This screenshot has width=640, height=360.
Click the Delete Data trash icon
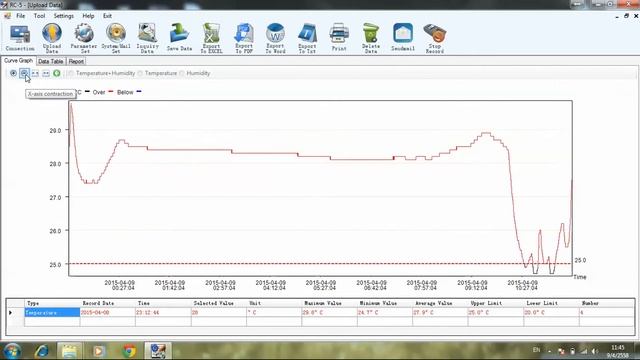(371, 38)
